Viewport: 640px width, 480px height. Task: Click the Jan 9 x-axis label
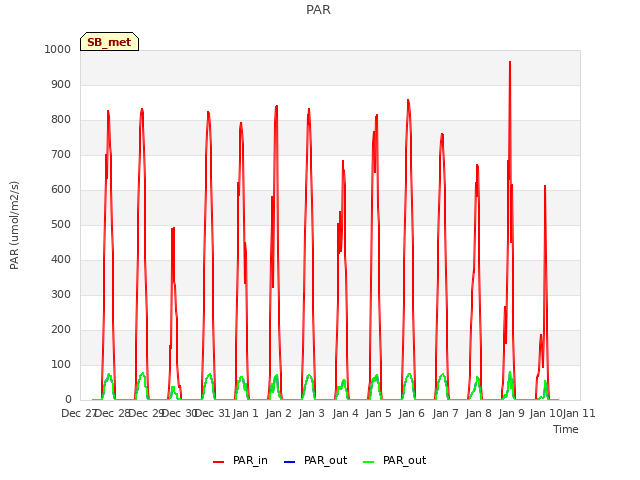(x=511, y=413)
